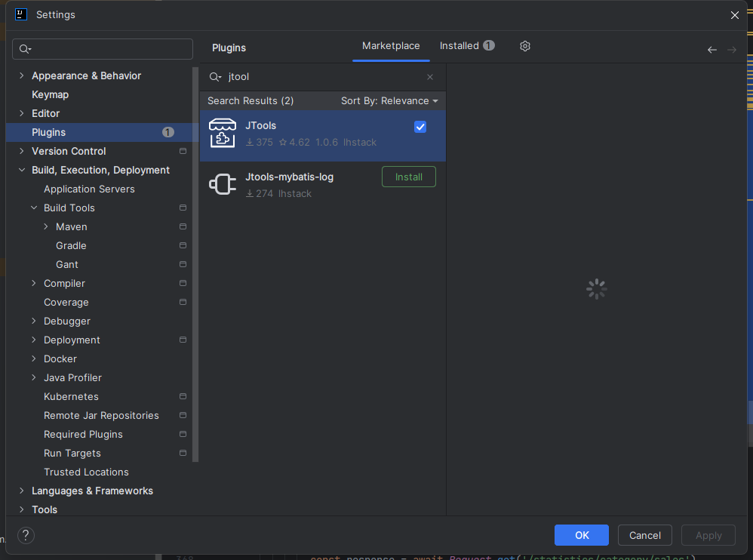Click the Cancel button
This screenshot has width=753, height=560.
644,535
